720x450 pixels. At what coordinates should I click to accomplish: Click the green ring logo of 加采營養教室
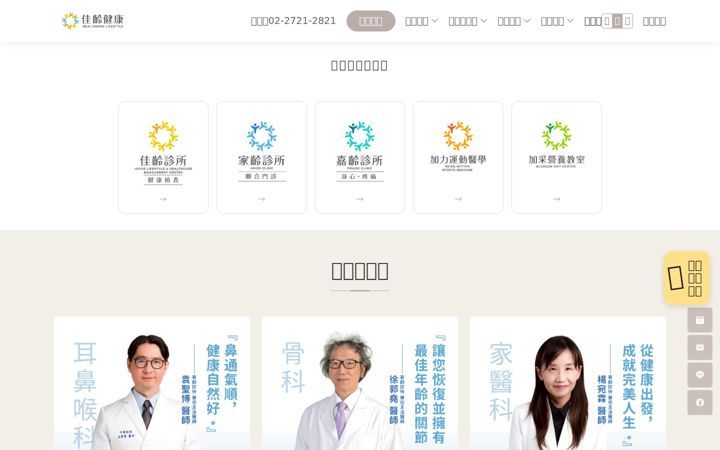[557, 136]
